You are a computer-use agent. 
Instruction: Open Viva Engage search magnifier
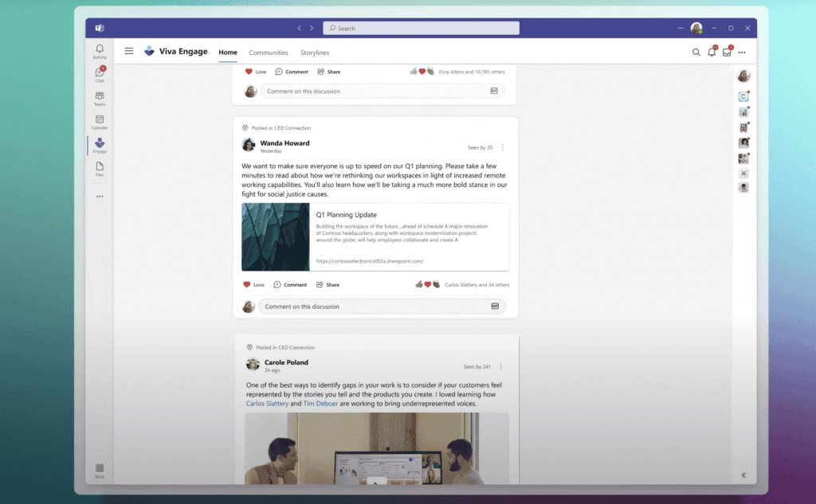[696, 52]
